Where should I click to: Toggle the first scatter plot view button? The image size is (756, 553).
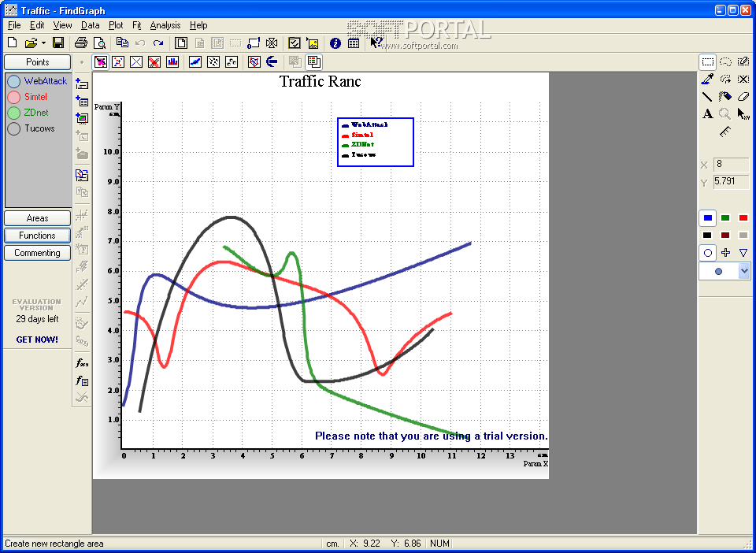(100, 61)
